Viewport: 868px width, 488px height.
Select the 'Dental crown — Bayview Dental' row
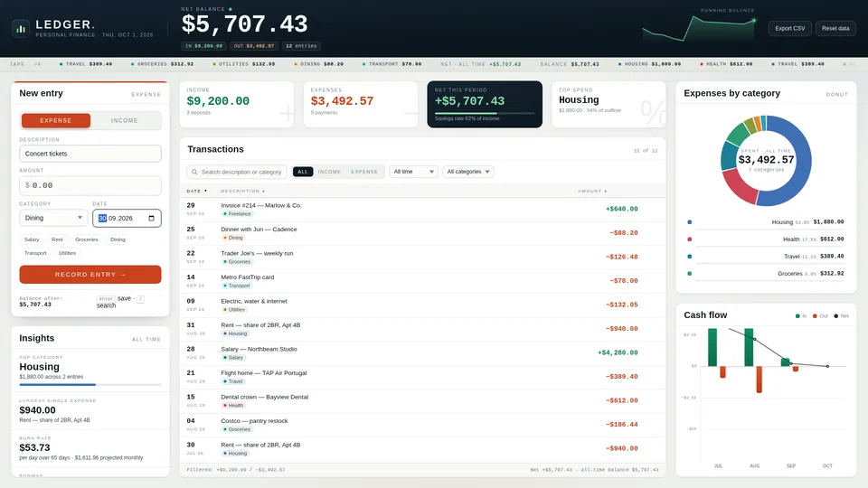[422, 400]
